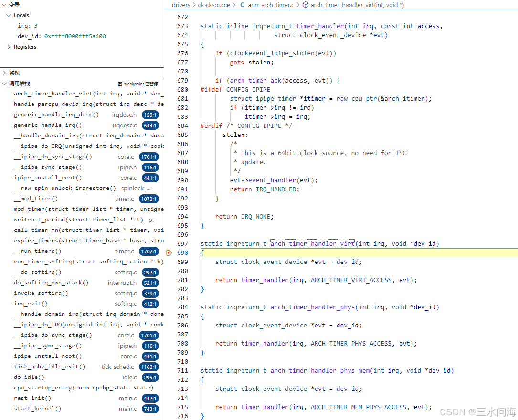Click function symbol icon in breadcrumb
518x420 pixels.
pos(306,5)
